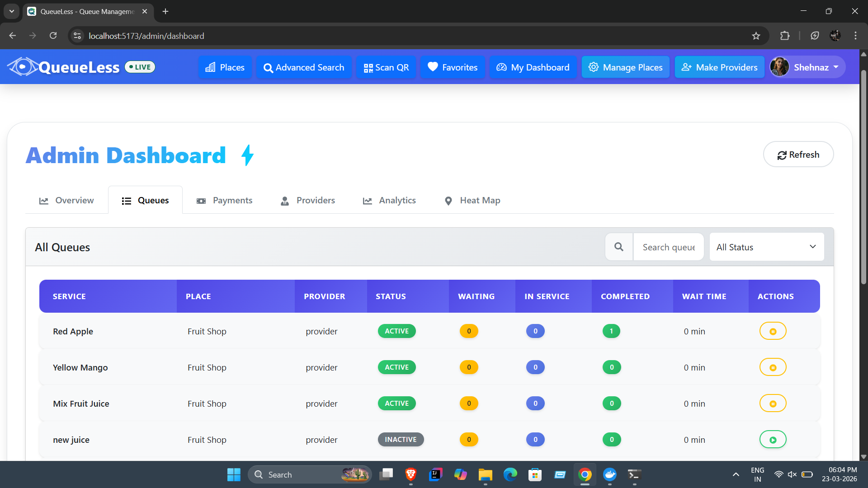The height and width of the screenshot is (488, 868).
Task: Open the Places nav button
Action: click(x=225, y=67)
